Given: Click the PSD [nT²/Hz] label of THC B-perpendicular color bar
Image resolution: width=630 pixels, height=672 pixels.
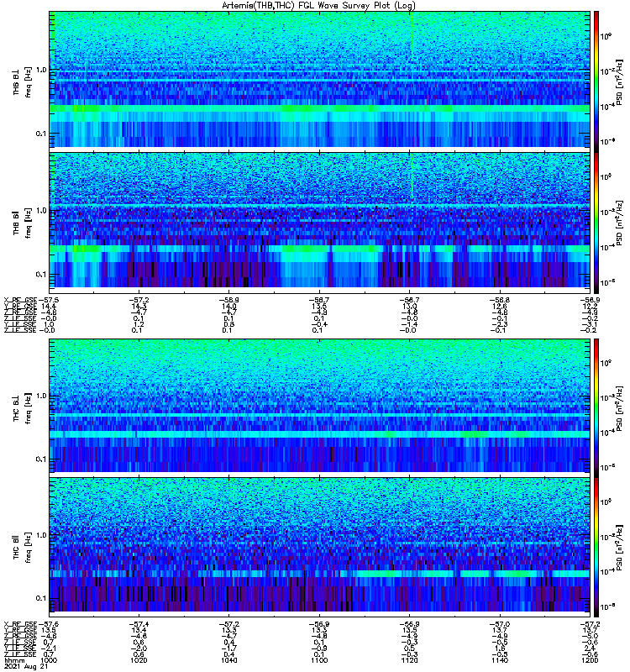Looking at the screenshot, I should click(620, 407).
